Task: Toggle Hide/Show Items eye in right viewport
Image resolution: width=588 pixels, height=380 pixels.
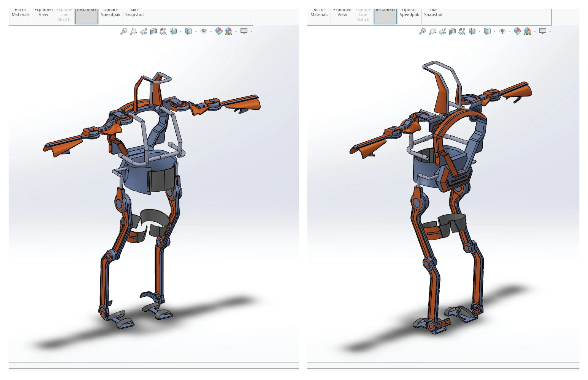Action: pyautogui.click(x=502, y=31)
